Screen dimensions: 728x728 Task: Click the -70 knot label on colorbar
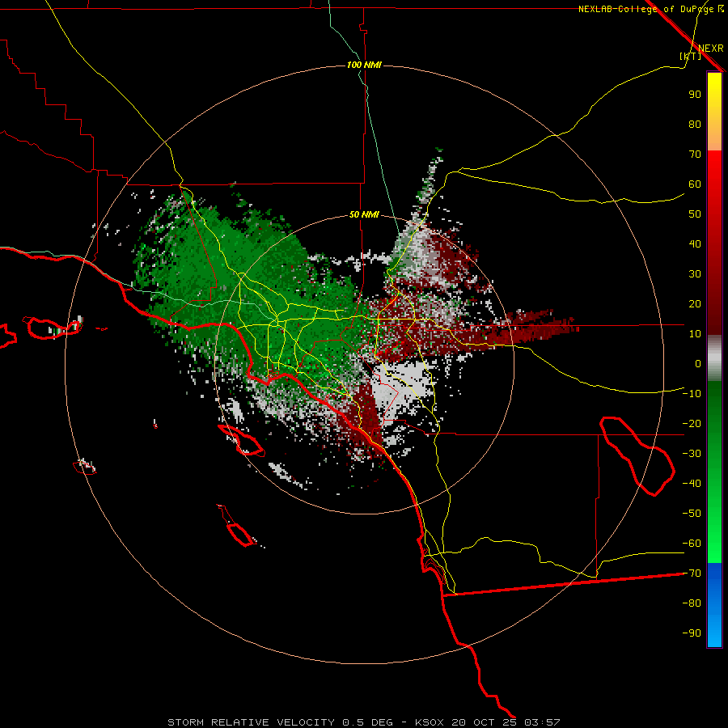tap(692, 574)
